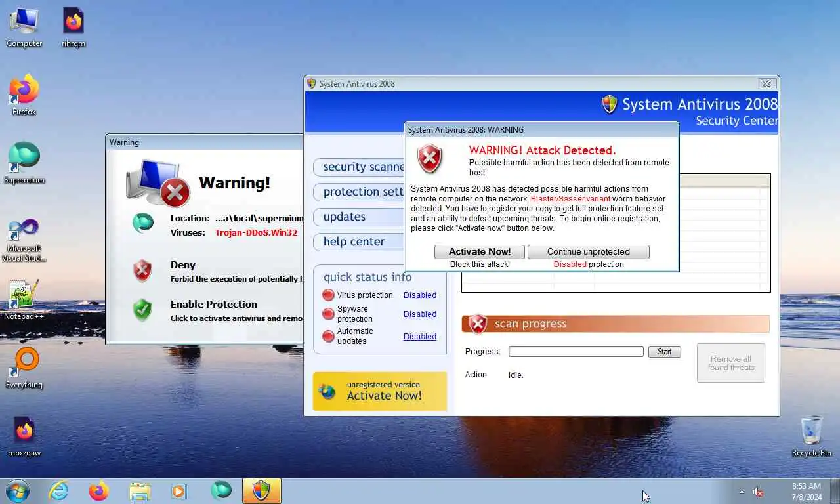This screenshot has height=504, width=840.
Task: Show hidden system tray icons
Action: click(x=742, y=492)
